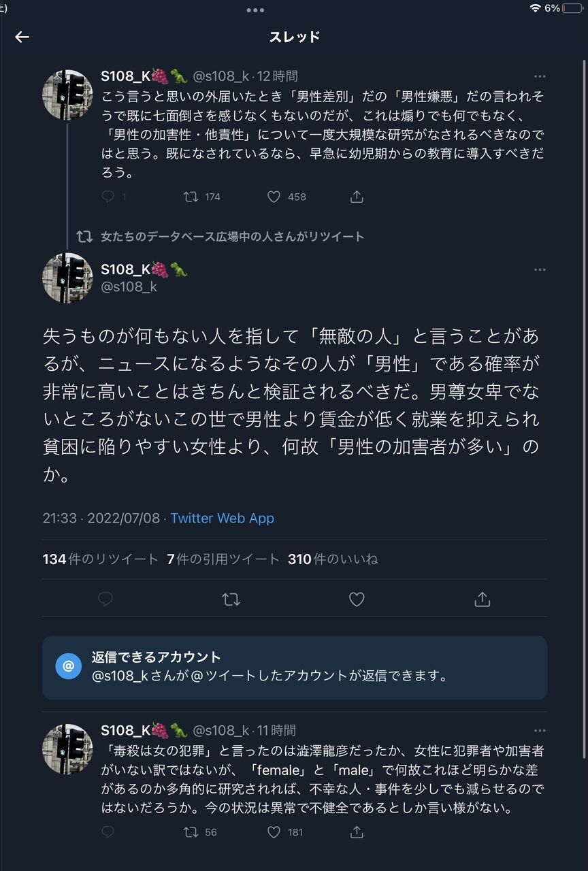The width and height of the screenshot is (588, 871).
Task: Like the first tweet with 458 likes
Action: click(x=274, y=197)
